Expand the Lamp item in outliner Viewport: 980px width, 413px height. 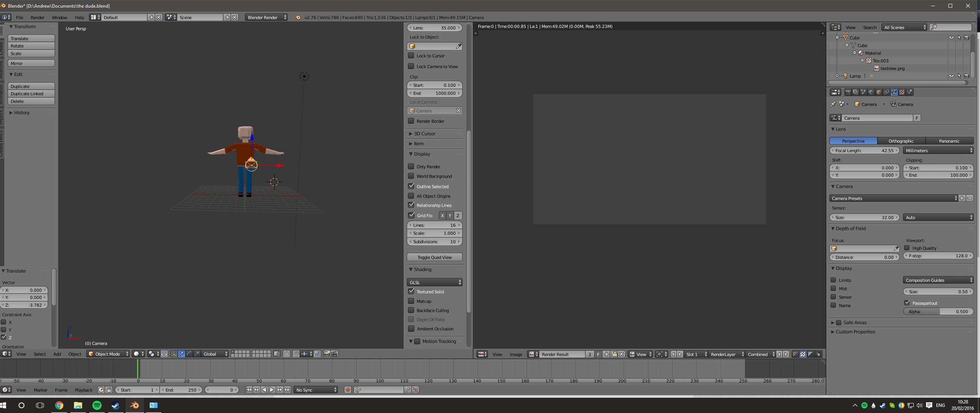click(837, 76)
